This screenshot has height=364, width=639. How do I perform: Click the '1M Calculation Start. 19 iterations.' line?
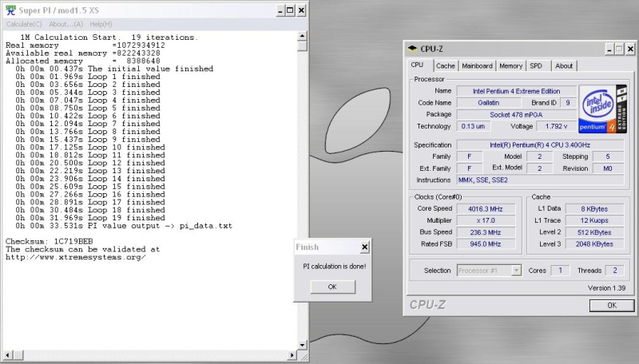click(x=109, y=38)
